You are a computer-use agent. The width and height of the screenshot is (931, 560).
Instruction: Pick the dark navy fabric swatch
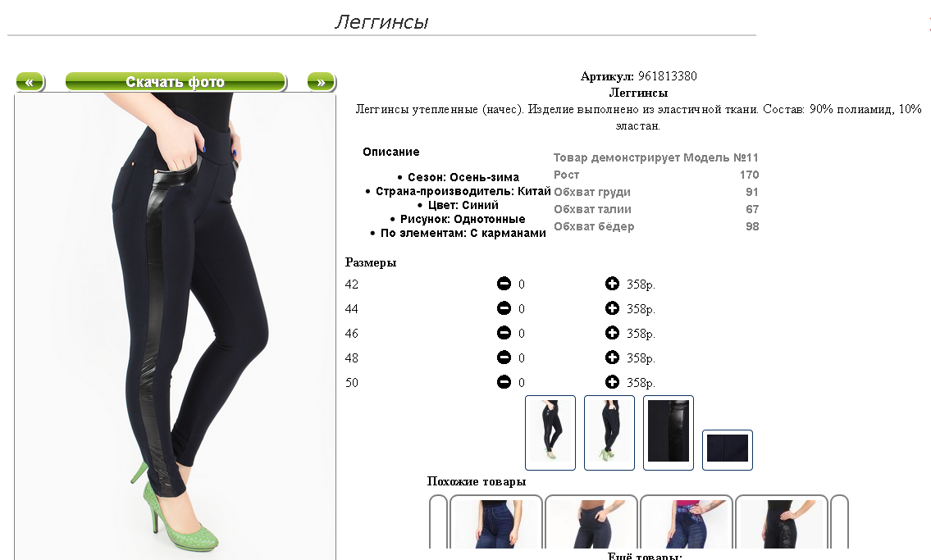pyautogui.click(x=728, y=449)
